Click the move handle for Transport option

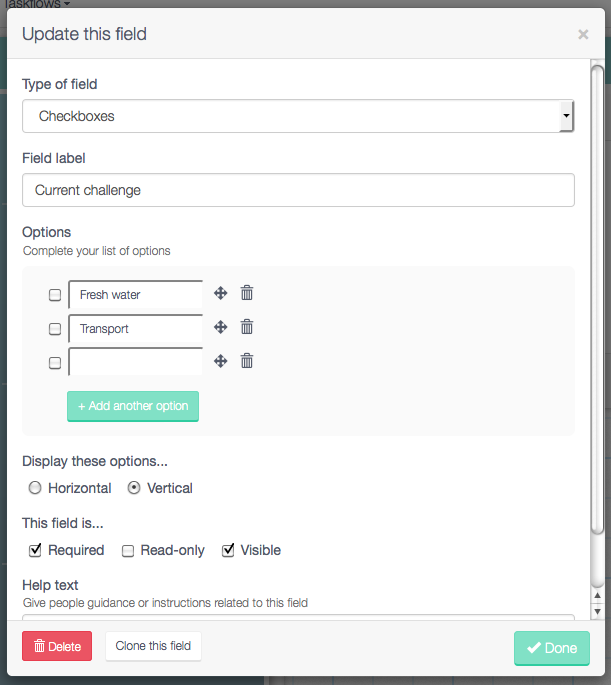pyautogui.click(x=221, y=327)
